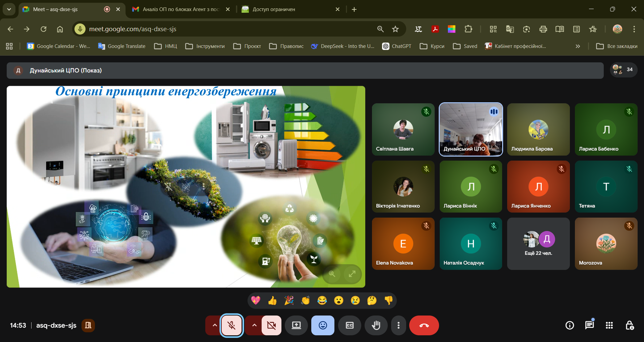
Task: Open the Activities grid icon
Action: (x=609, y=325)
